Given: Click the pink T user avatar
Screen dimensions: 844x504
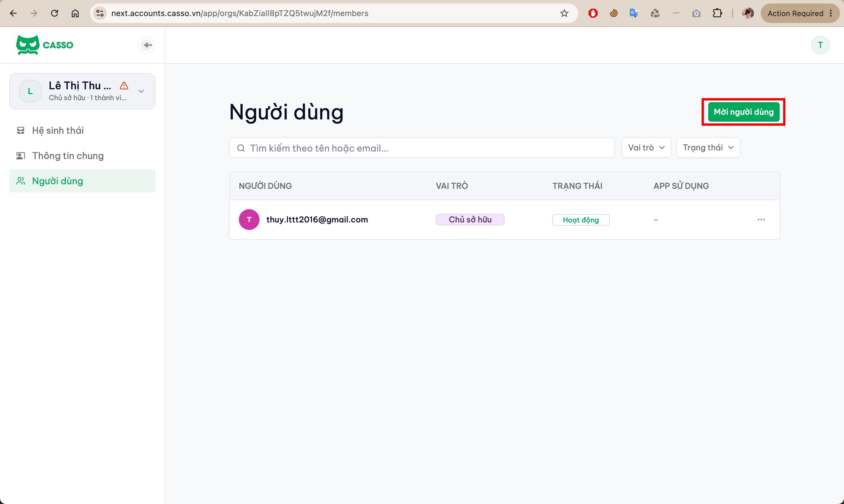Looking at the screenshot, I should (249, 219).
